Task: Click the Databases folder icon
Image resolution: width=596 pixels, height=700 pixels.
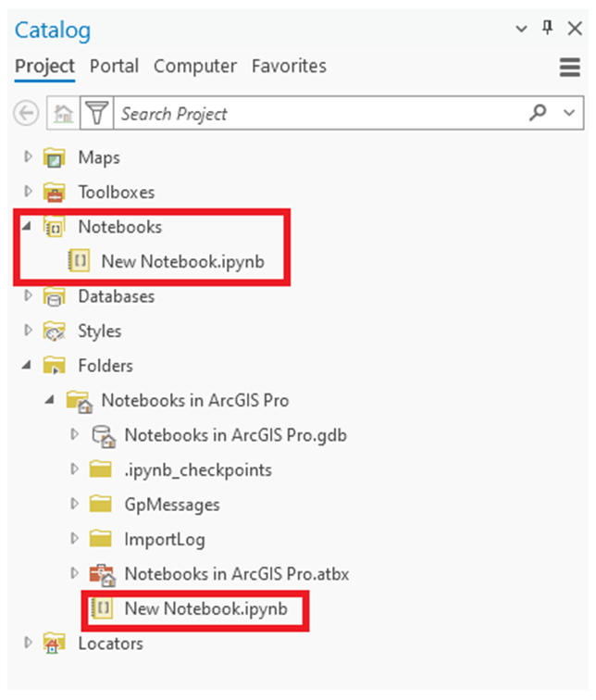Action: (55, 296)
